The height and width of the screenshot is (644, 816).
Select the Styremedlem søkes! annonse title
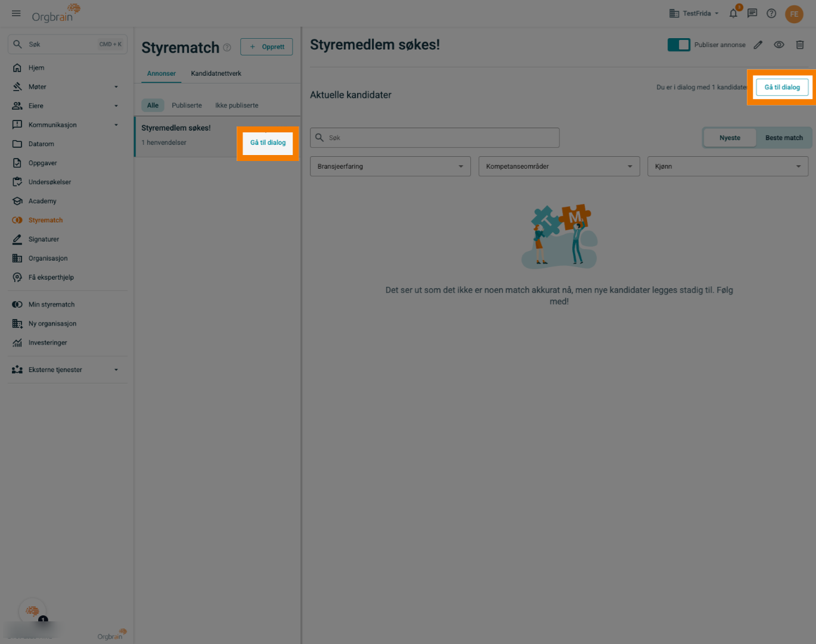pos(176,128)
